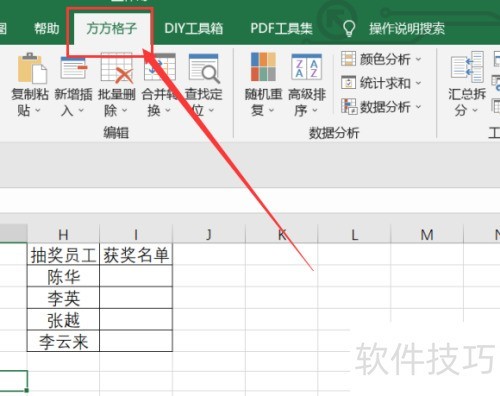Viewport: 500px width, 396px height.
Task: Click the 合并转换 icon
Action: [159, 68]
